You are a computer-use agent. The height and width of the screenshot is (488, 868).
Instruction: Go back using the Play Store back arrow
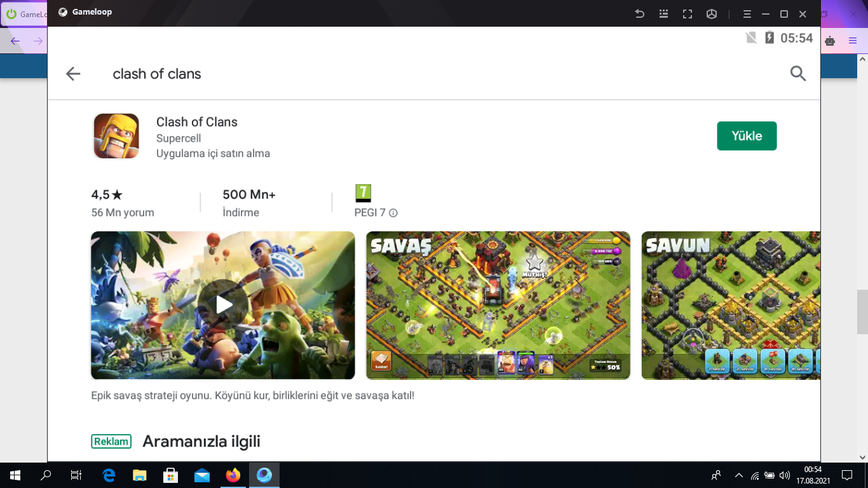73,74
